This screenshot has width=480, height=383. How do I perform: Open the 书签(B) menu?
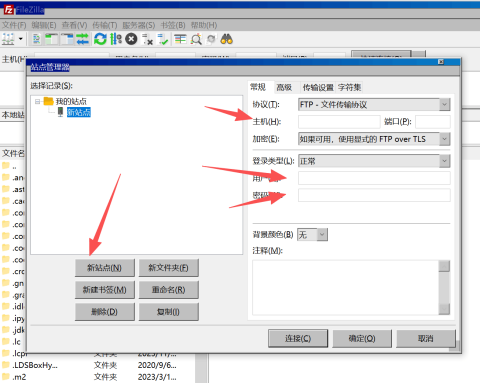coord(173,25)
